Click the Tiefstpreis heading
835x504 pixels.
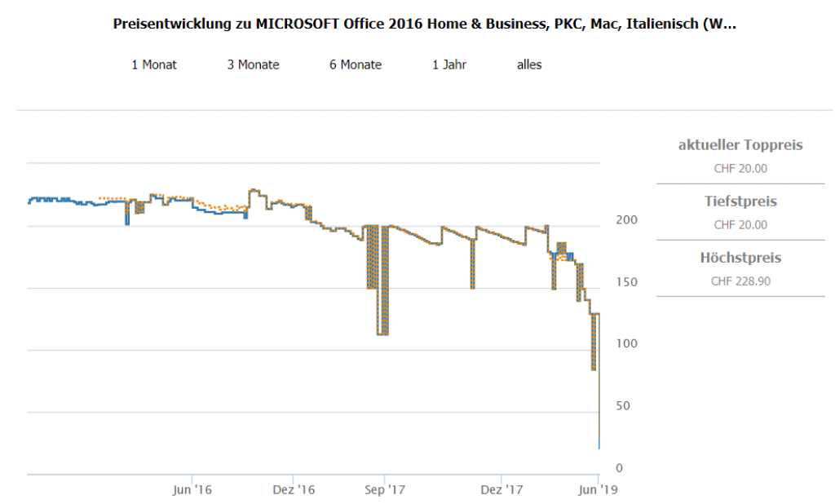pyautogui.click(x=740, y=201)
